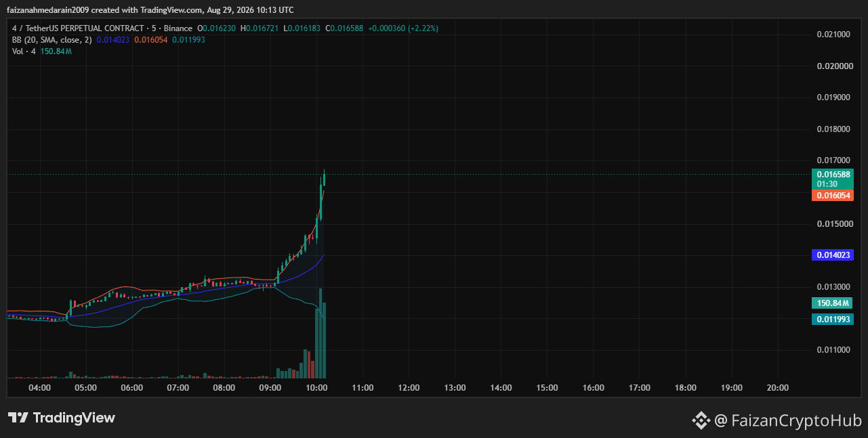Click the change value +0.000360 (+2.22%)

[405, 28]
